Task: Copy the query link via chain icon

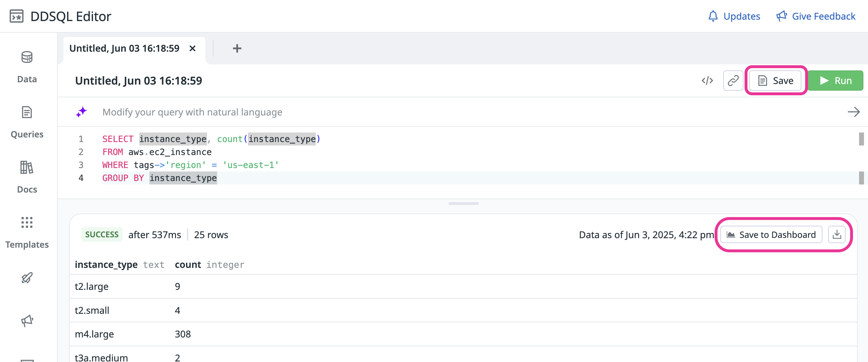Action: click(x=733, y=81)
